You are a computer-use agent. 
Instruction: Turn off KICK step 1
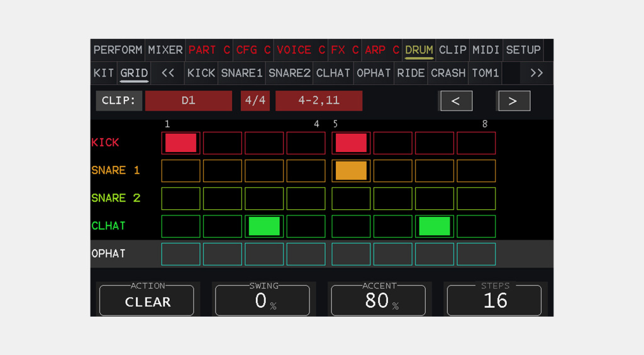pos(180,143)
